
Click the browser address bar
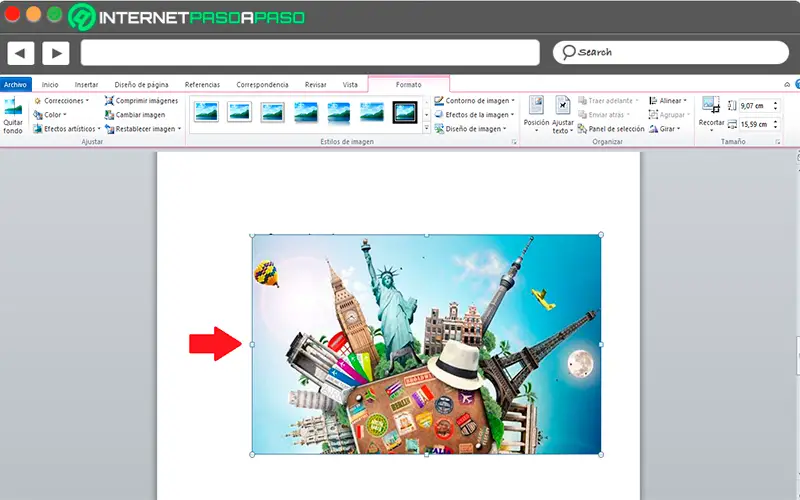click(x=310, y=53)
